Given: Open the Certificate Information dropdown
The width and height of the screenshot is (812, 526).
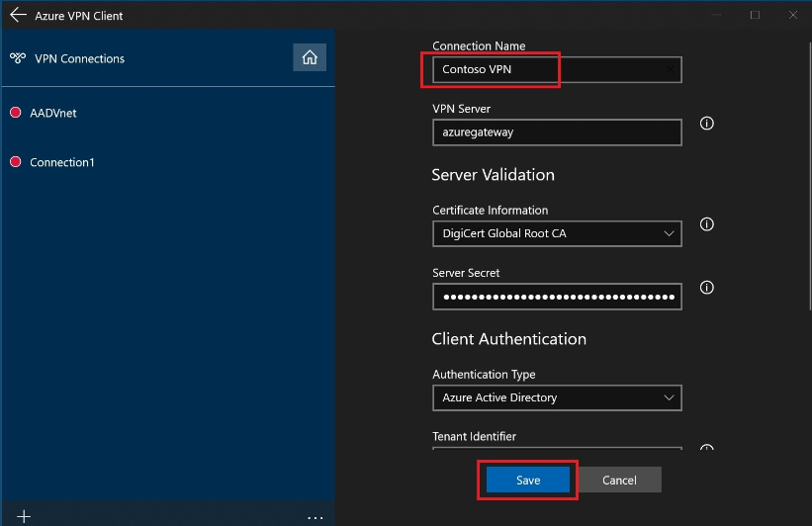Looking at the screenshot, I should pos(557,233).
